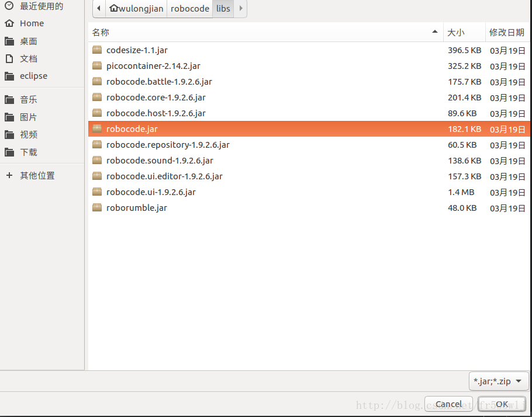Sort files by the 修改日期 column header

pos(507,33)
